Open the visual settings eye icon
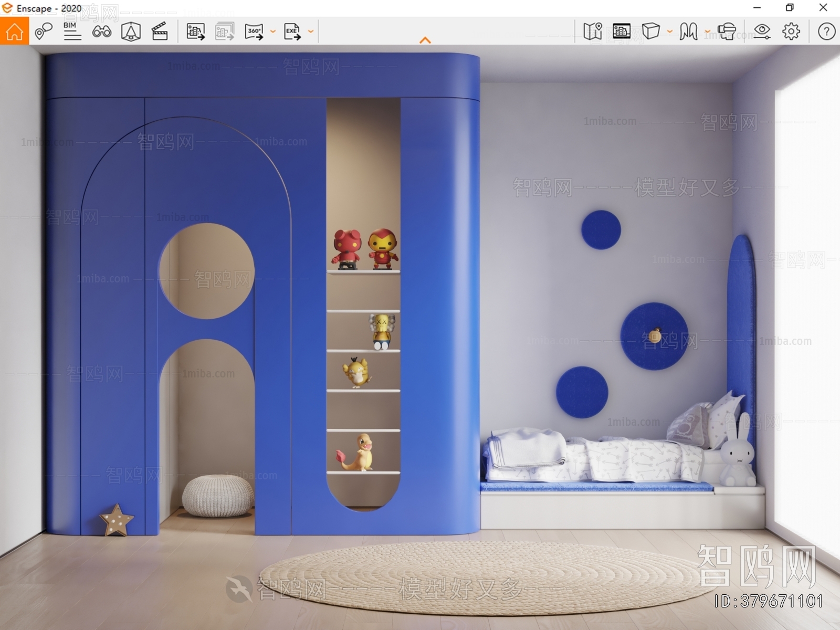 click(x=762, y=31)
